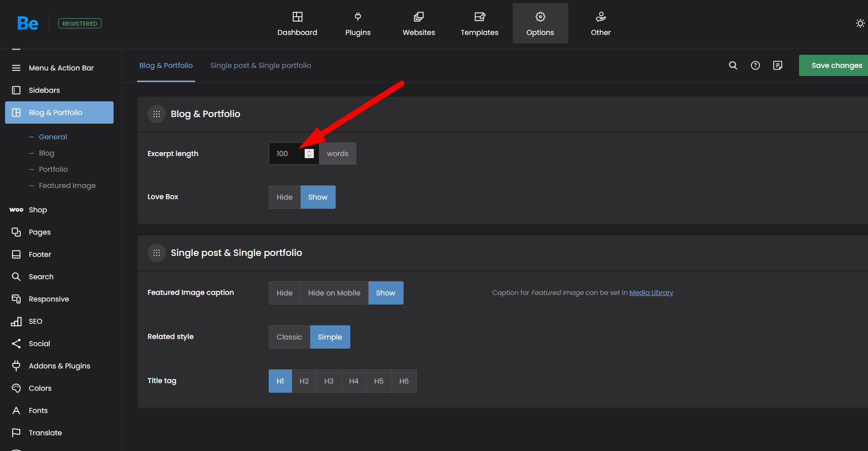The height and width of the screenshot is (451, 868).
Task: Select the Featured Image sub-item
Action: (x=67, y=185)
